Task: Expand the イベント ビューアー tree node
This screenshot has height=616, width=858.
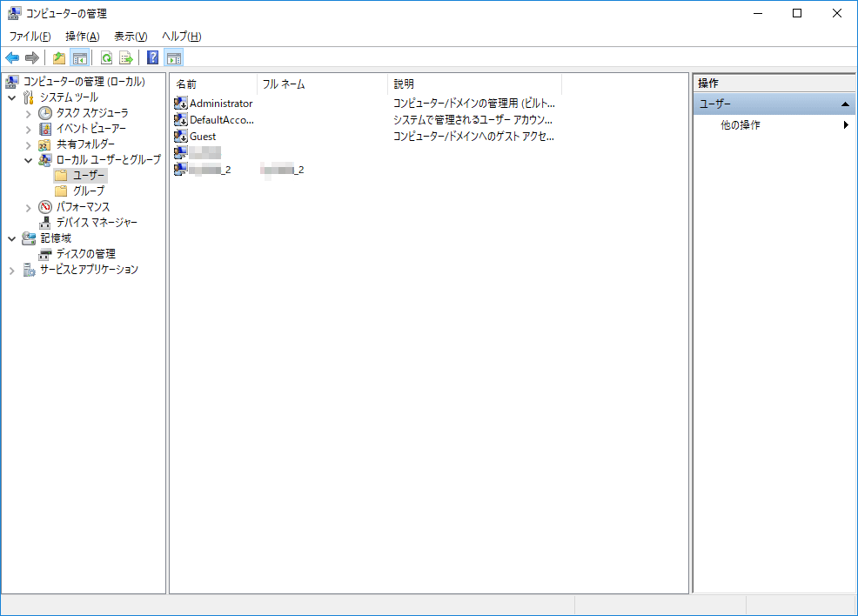Action: coord(29,130)
